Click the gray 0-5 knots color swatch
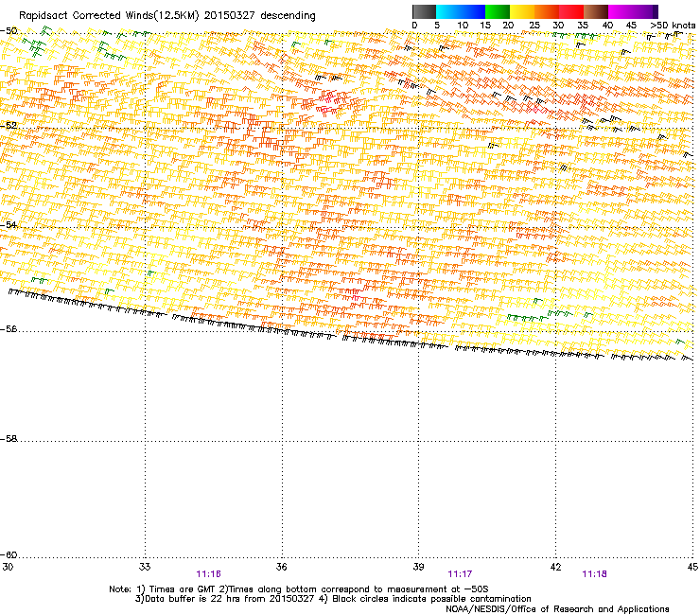This screenshot has height=615, width=700. 424,11
